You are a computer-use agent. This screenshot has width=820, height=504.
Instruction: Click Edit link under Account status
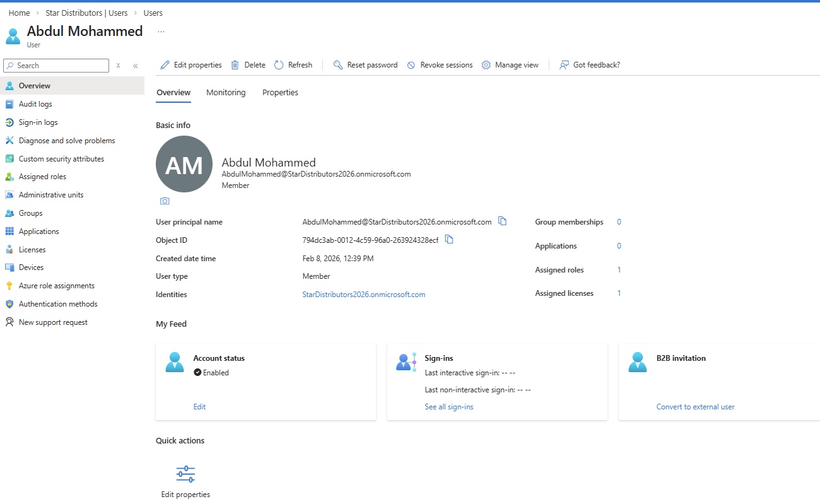199,407
